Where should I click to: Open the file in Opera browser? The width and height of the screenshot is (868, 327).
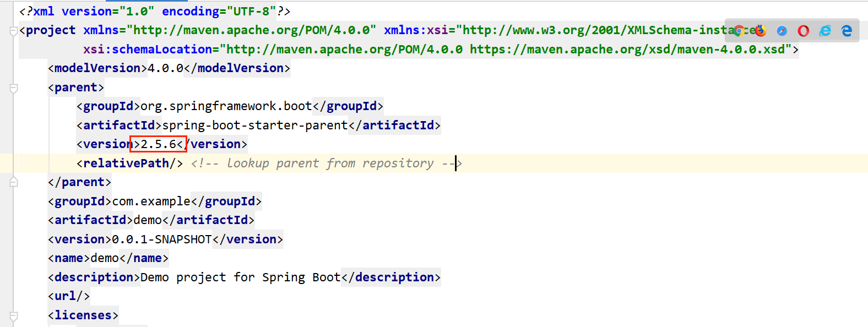point(804,31)
